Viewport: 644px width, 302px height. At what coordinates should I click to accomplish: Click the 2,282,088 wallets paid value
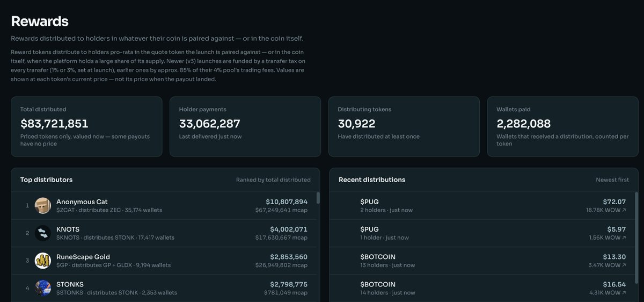tap(524, 124)
